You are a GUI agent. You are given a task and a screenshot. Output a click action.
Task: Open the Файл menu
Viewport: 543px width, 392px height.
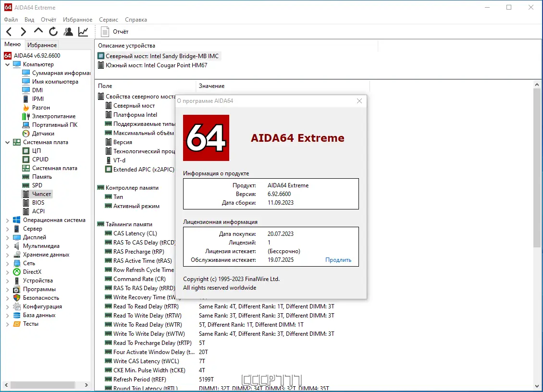click(x=11, y=20)
